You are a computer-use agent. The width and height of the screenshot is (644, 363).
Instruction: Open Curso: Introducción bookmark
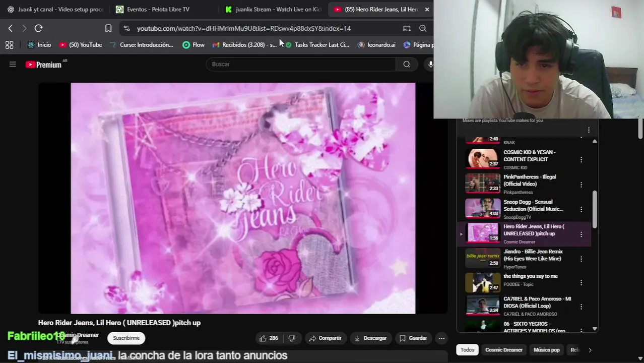[x=141, y=45]
